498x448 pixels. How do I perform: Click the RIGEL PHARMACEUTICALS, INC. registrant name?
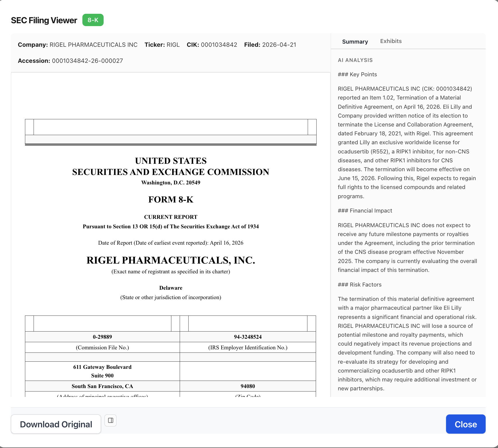170,260
